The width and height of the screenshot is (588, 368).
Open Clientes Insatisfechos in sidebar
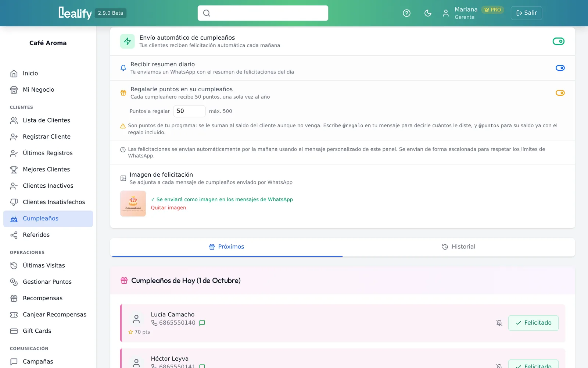[x=48, y=202]
